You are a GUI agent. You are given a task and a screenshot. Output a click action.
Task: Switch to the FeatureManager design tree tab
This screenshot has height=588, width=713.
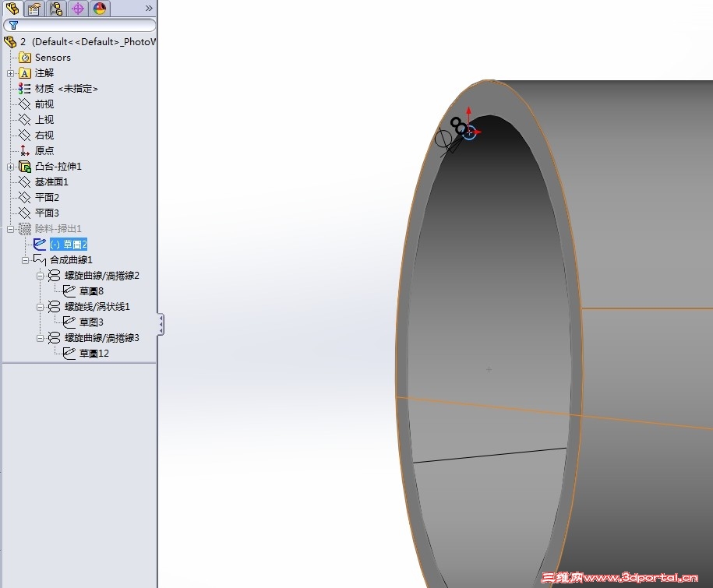[12, 9]
